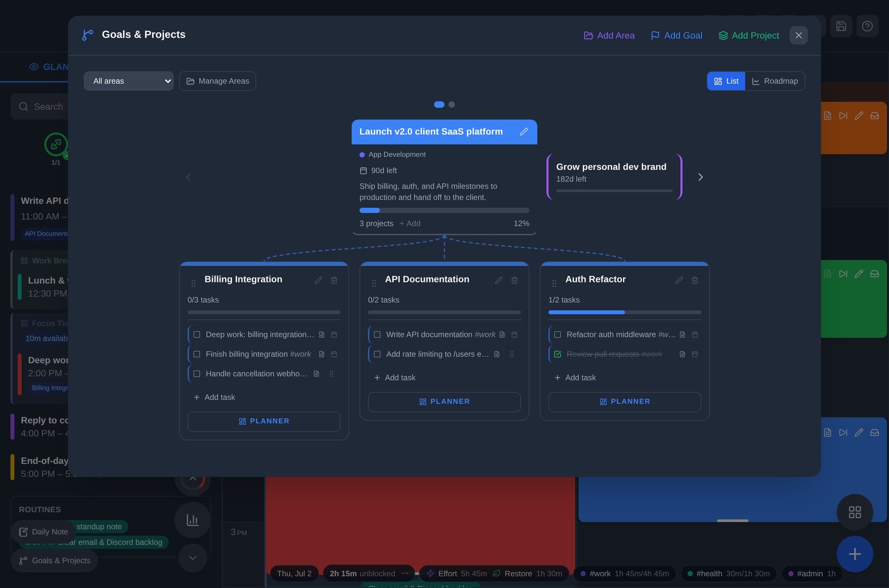889x588 pixels.
Task: Click the Auth Refactor progress bar
Action: click(x=625, y=313)
